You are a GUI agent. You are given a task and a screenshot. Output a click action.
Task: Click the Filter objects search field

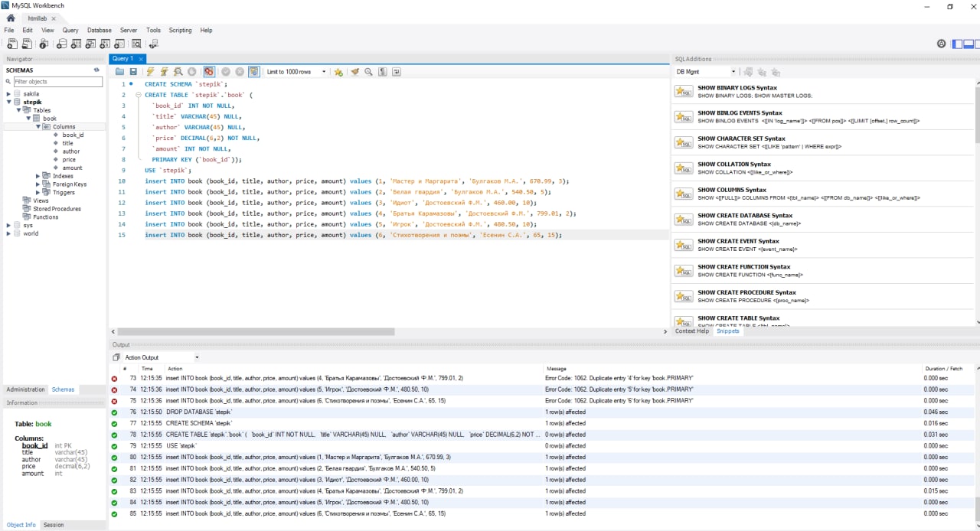(x=57, y=81)
